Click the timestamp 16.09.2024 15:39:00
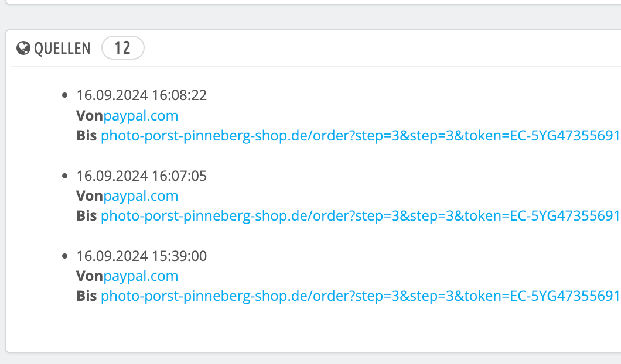This screenshot has height=364, width=621. pos(141,256)
